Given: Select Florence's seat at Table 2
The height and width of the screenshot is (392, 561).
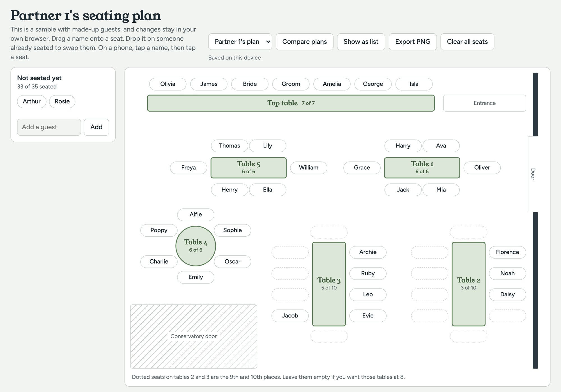Looking at the screenshot, I should coord(507,252).
